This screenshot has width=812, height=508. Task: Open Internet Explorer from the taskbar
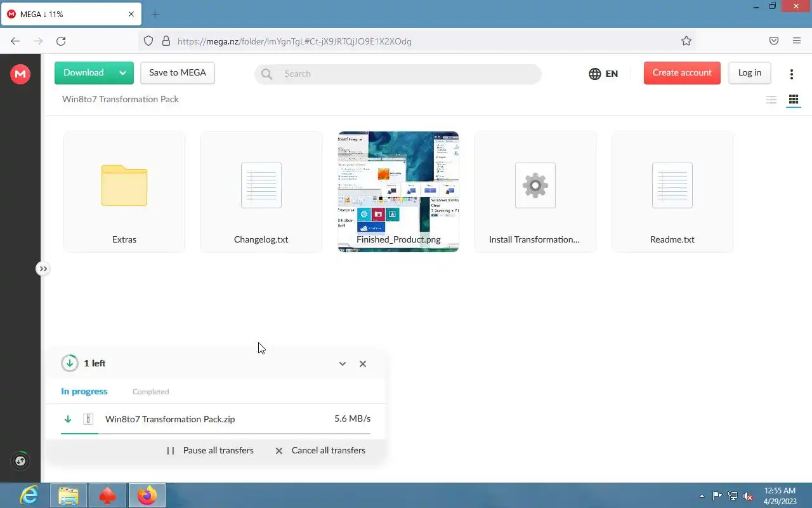(29, 495)
